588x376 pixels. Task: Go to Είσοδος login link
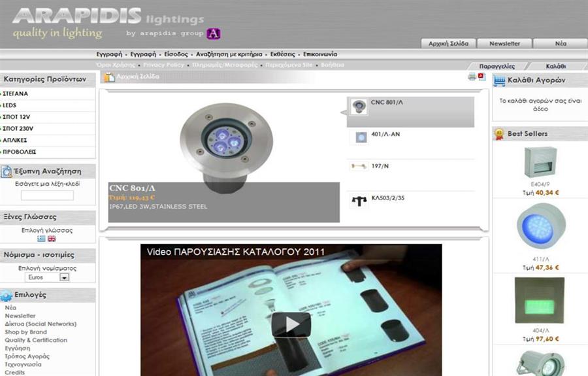point(176,54)
